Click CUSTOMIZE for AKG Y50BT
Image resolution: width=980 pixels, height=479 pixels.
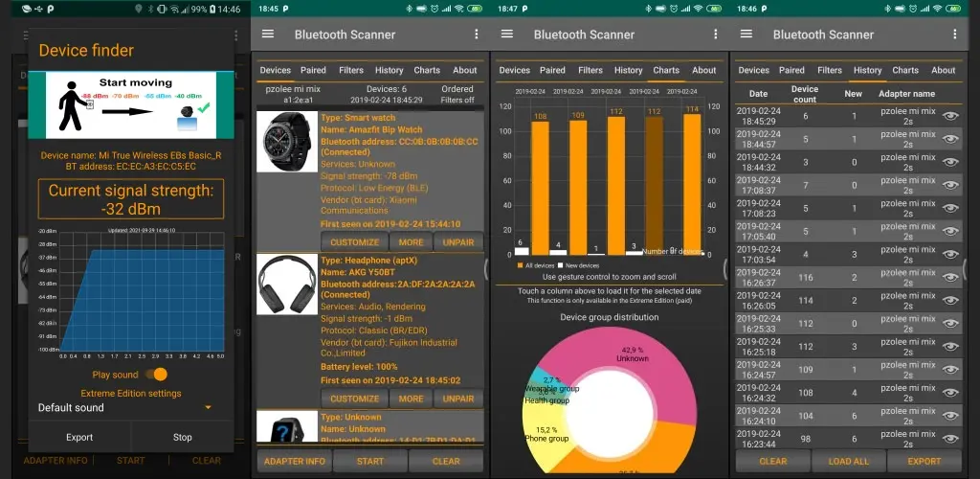click(x=354, y=399)
